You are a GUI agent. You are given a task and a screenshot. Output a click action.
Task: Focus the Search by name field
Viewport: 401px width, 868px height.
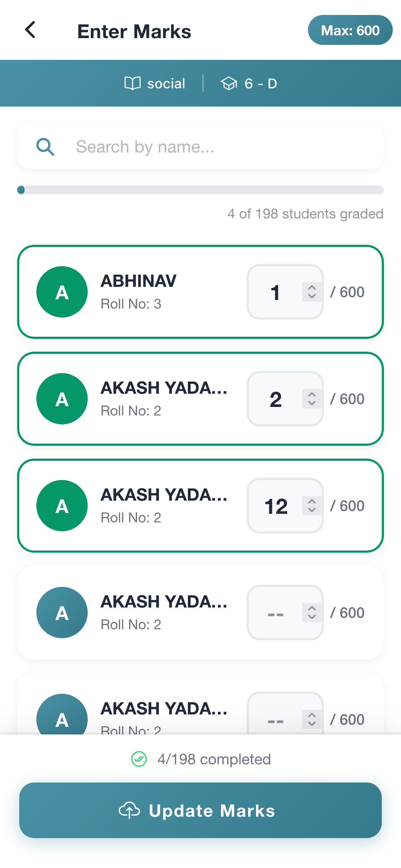[214, 147]
